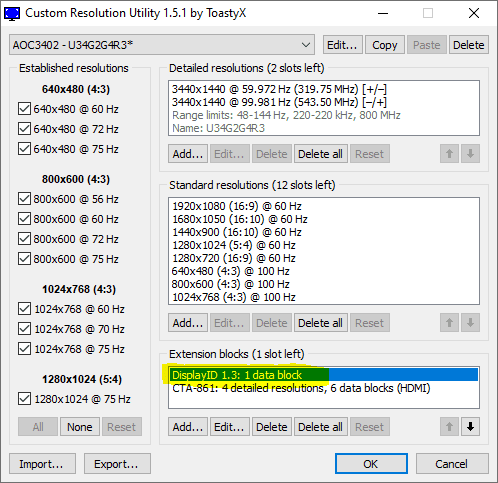Open the AOC3402 monitor dropdown
The image size is (498, 483).
click(162, 45)
